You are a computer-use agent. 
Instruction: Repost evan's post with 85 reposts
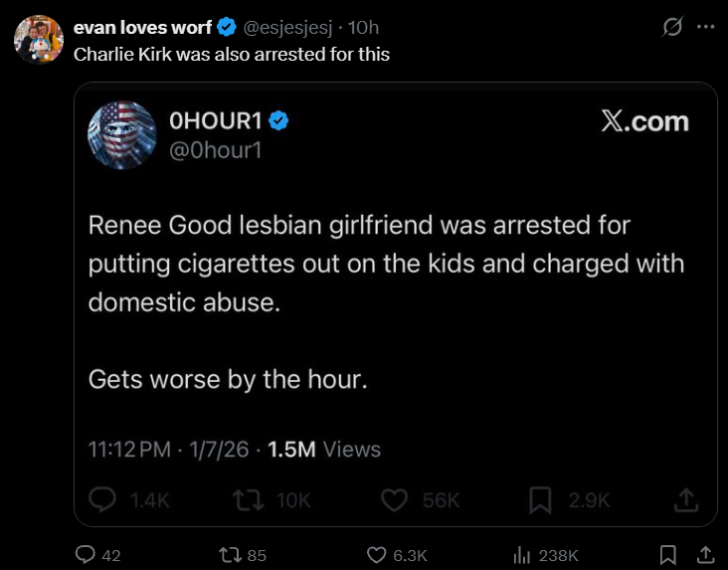(x=230, y=555)
